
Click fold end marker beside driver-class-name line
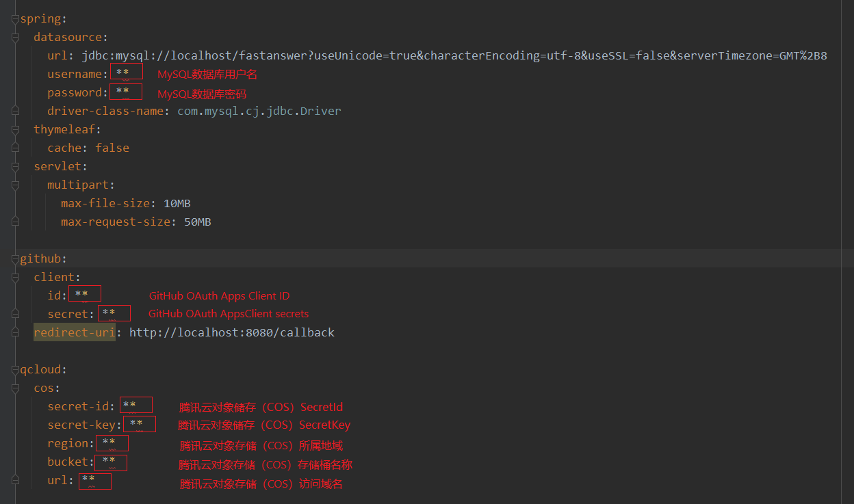click(x=15, y=110)
